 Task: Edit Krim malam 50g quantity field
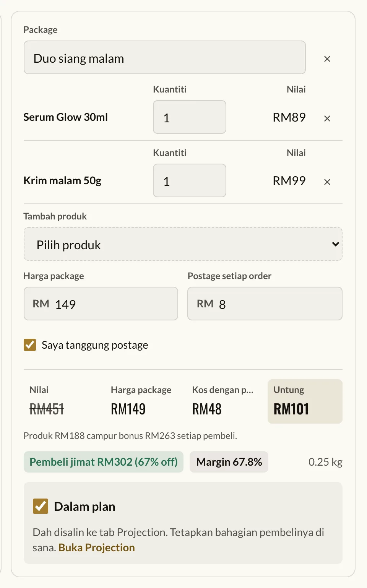coord(190,180)
